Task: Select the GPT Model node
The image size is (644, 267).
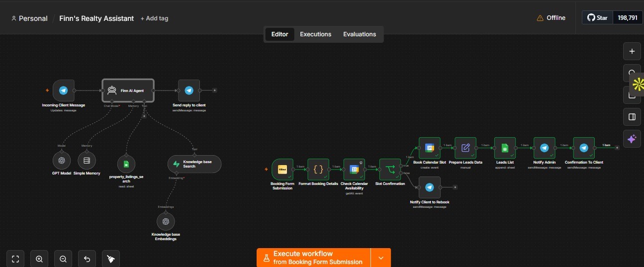Action: (62, 161)
